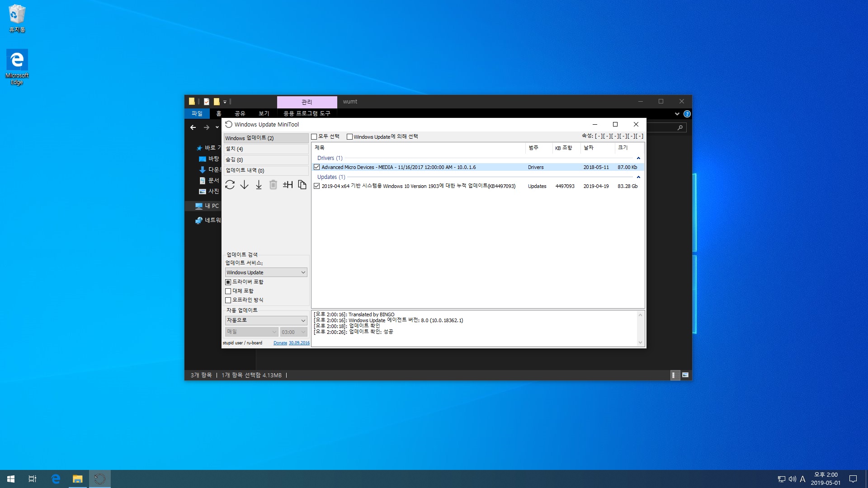Click the properties checkmark icon in Explorer title bar
Viewport: 868px width, 488px height.
(x=206, y=102)
